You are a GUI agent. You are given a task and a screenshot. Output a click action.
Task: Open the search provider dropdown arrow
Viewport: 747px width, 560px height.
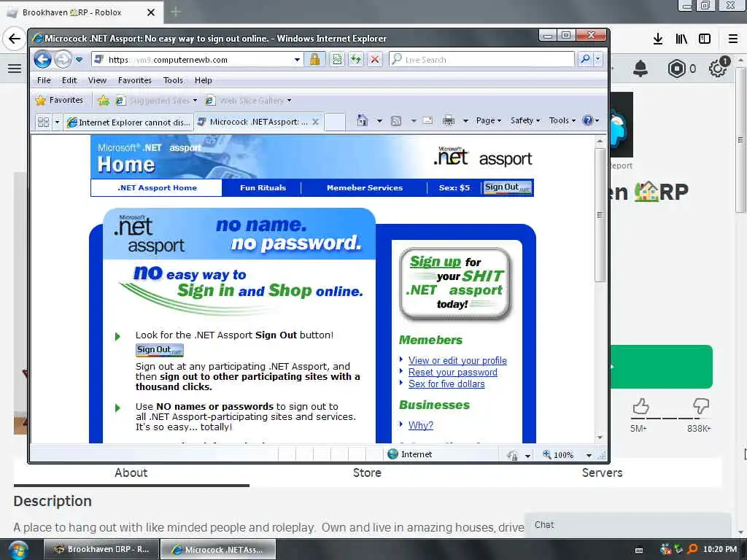coord(597,59)
